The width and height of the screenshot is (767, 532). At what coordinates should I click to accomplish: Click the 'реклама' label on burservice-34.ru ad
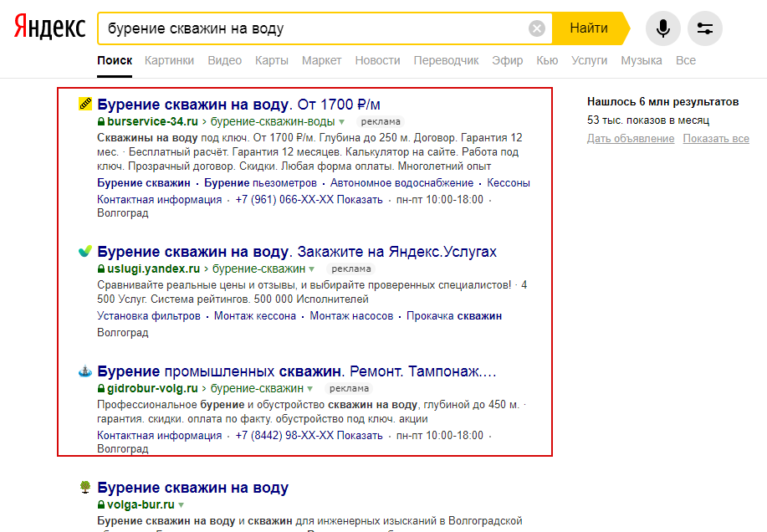381,122
